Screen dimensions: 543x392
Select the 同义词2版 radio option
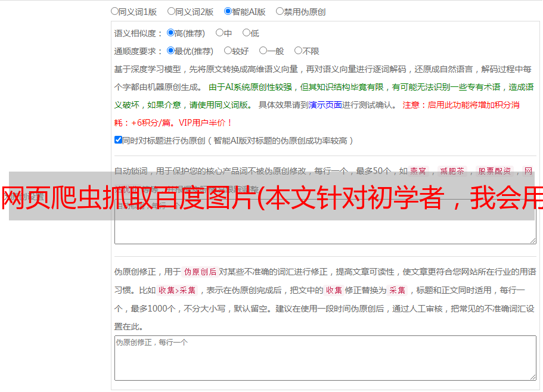[x=172, y=11]
